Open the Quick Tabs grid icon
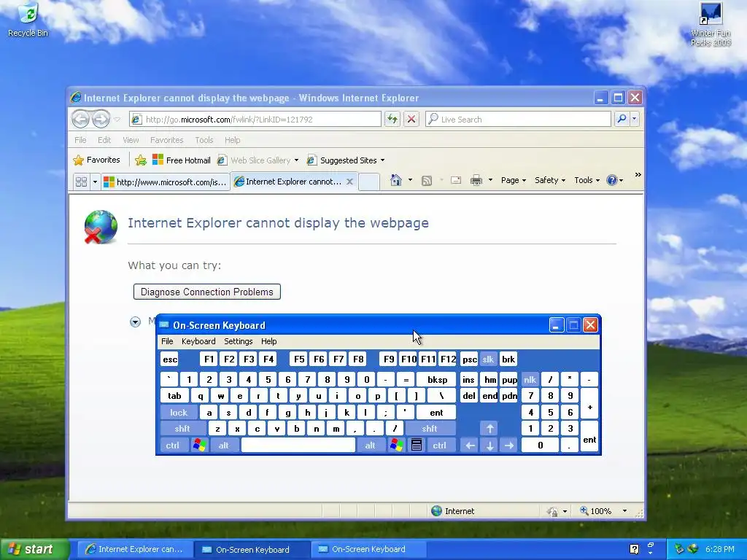This screenshot has height=560, width=747. click(82, 182)
